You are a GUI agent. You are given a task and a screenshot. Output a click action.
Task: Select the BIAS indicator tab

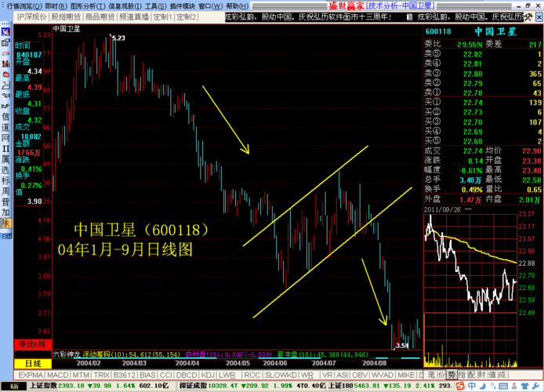click(147, 376)
